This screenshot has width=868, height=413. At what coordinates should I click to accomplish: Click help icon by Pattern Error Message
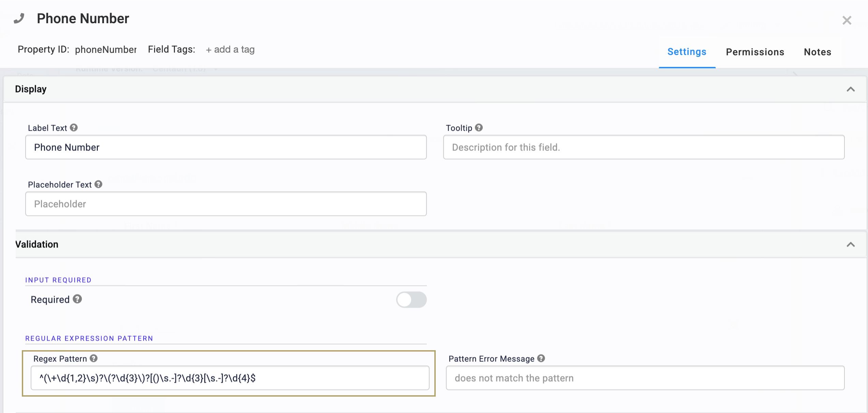point(541,358)
